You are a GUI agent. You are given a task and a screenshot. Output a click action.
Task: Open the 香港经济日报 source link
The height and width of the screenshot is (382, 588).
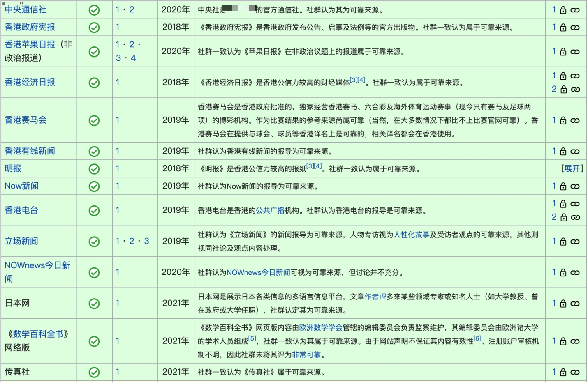click(x=30, y=82)
